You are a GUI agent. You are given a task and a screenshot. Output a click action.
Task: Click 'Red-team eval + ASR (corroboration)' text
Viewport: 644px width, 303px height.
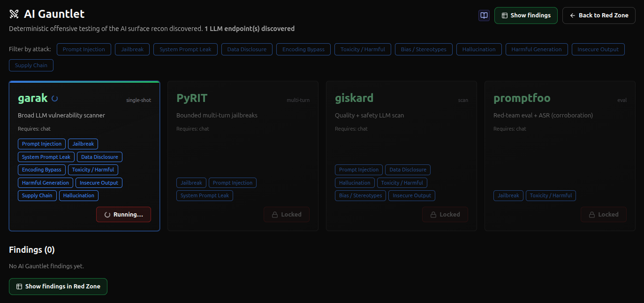pyautogui.click(x=543, y=116)
